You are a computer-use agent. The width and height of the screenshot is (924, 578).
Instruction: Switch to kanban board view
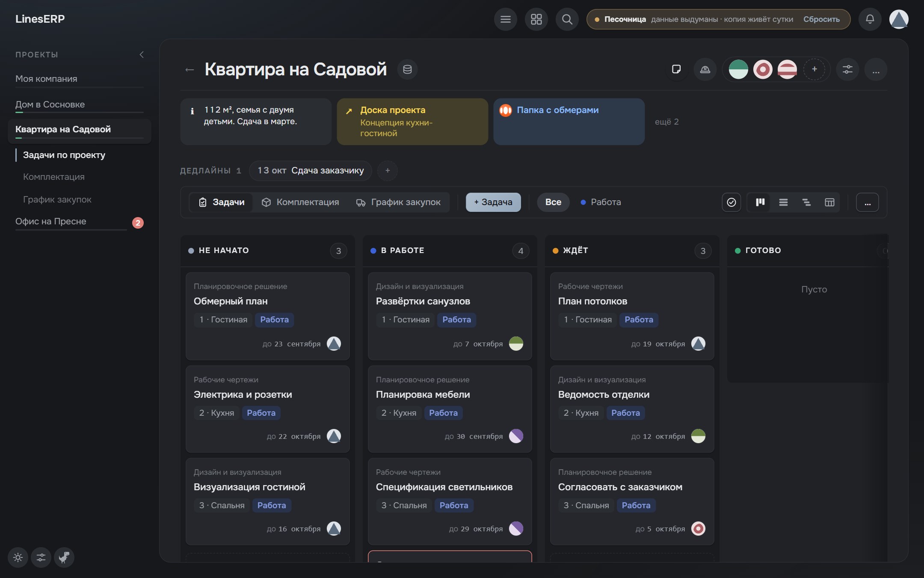click(760, 202)
